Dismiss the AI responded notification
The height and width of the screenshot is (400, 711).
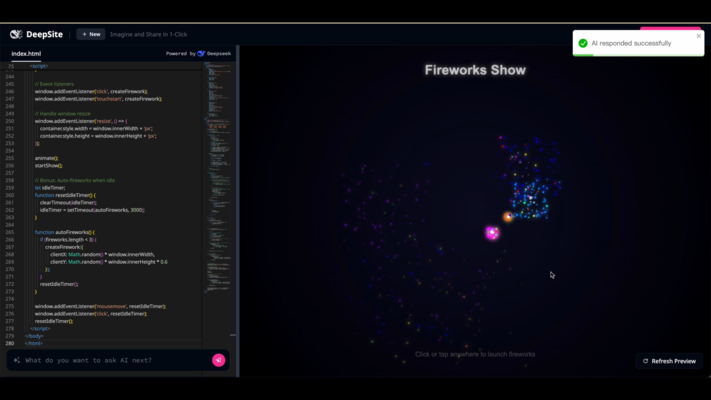(699, 36)
